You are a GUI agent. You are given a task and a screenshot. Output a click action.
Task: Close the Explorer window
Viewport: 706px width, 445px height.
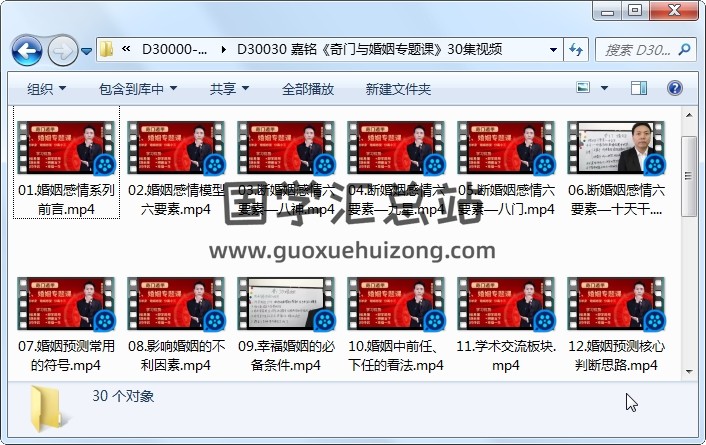[x=674, y=11]
